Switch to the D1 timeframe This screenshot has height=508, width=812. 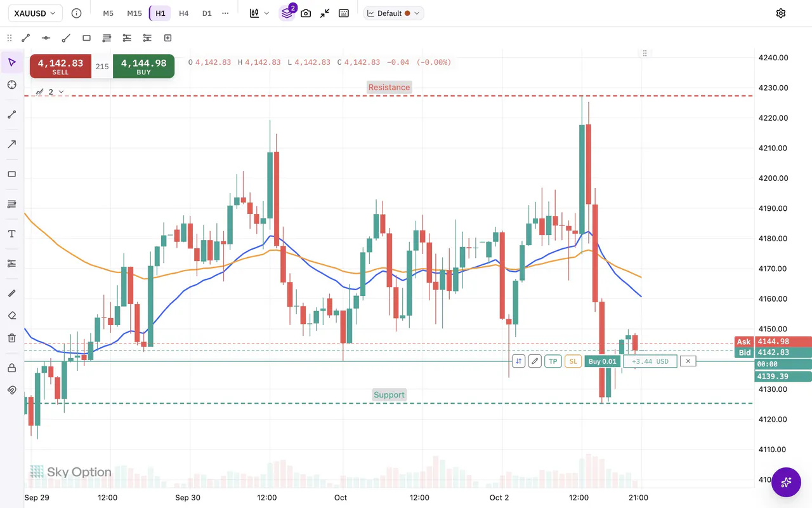click(x=207, y=13)
